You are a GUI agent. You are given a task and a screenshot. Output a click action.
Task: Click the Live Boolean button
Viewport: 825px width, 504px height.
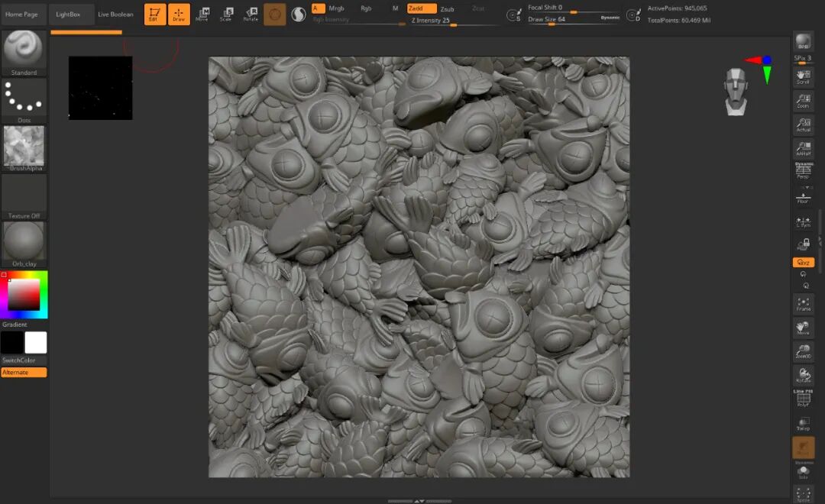[x=115, y=15]
